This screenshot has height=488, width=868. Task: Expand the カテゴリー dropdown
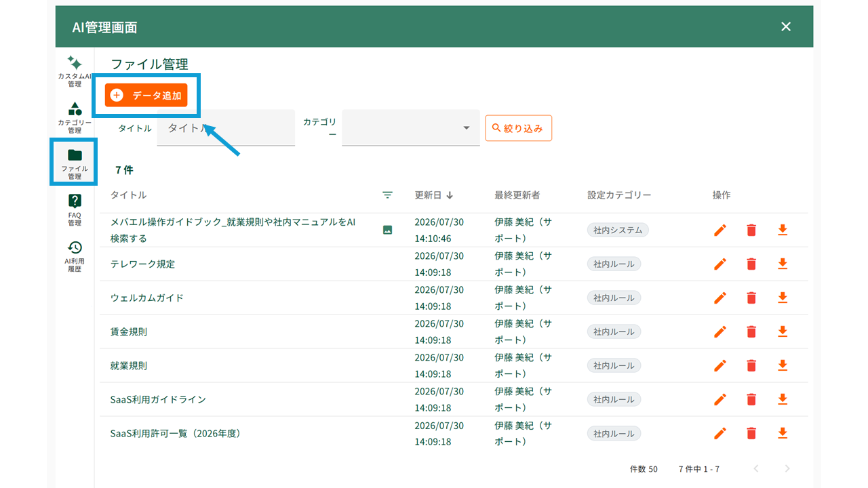(x=410, y=127)
